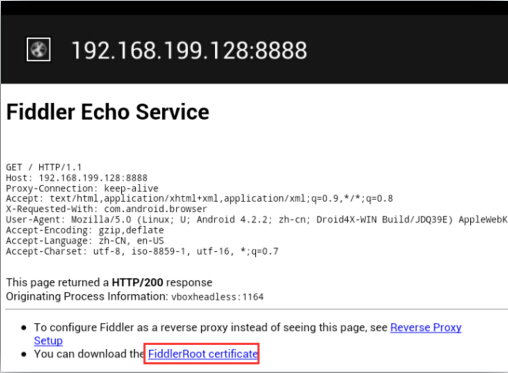The width and height of the screenshot is (508, 373).
Task: Click 'You can download the' text
Action: coord(89,354)
